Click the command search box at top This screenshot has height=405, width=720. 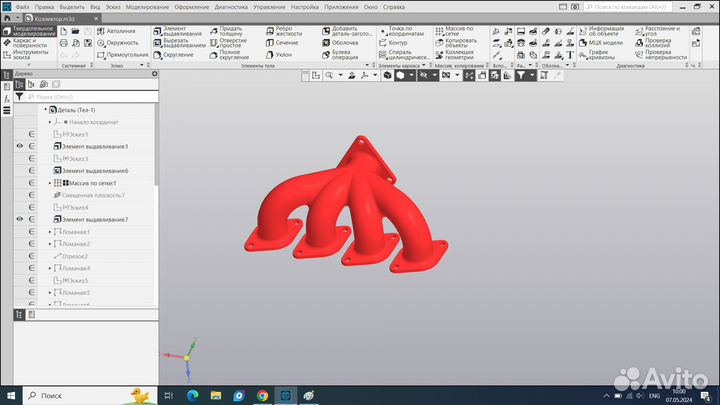click(628, 7)
